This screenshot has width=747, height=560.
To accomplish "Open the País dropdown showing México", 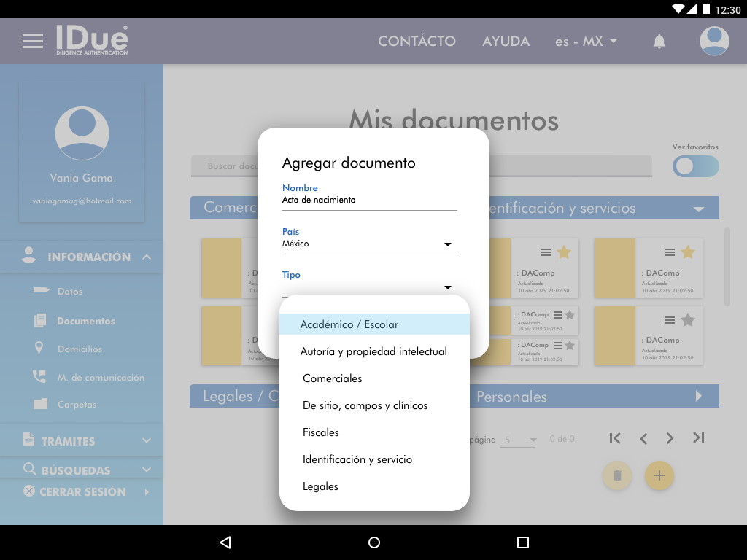I will click(369, 244).
